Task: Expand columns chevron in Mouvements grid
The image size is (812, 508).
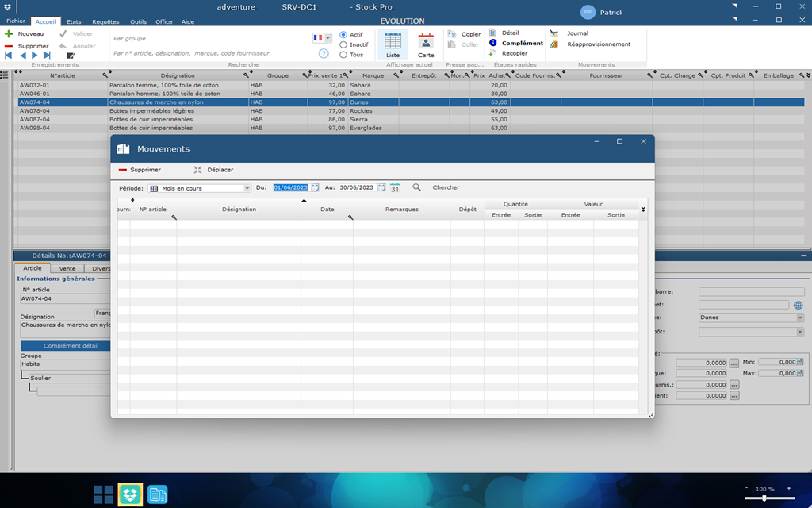Action: [x=643, y=210]
